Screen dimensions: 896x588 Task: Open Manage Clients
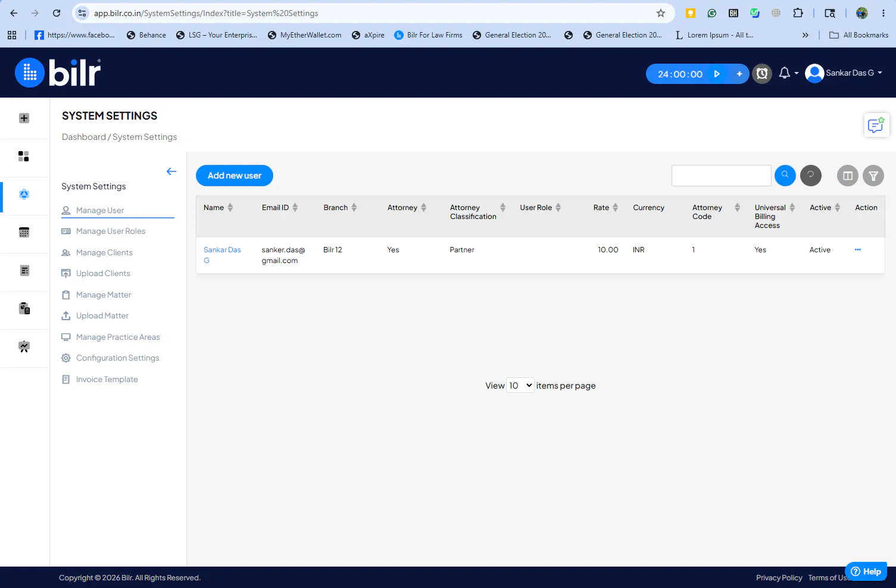point(104,252)
